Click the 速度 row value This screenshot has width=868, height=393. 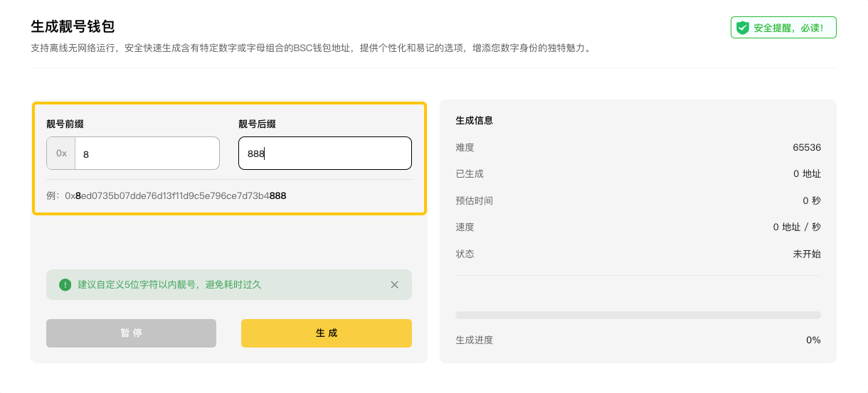point(797,227)
